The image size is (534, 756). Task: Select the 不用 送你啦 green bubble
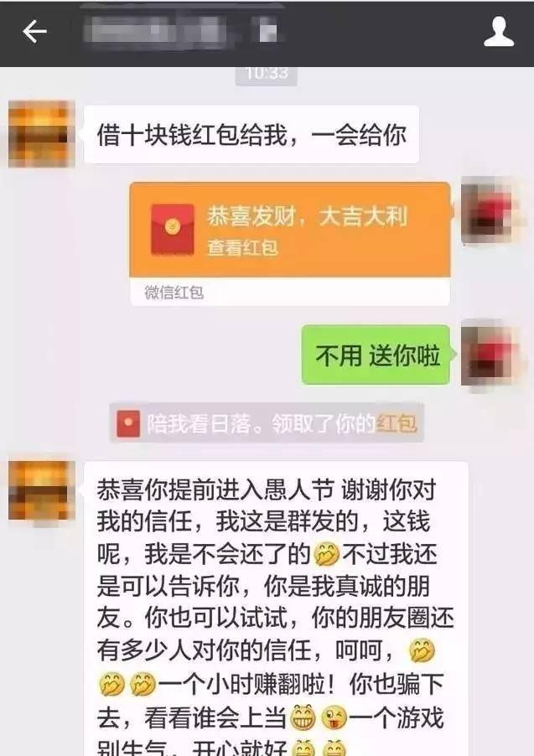(377, 355)
